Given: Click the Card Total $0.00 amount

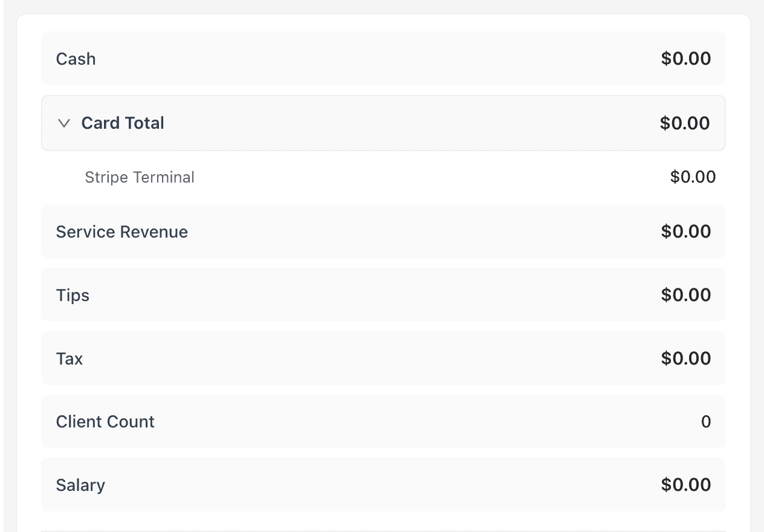Looking at the screenshot, I should tap(685, 123).
